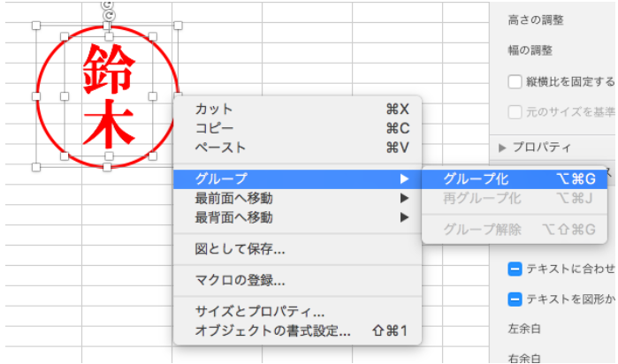
Task: Choose カット from the context menu
Action: (x=214, y=109)
